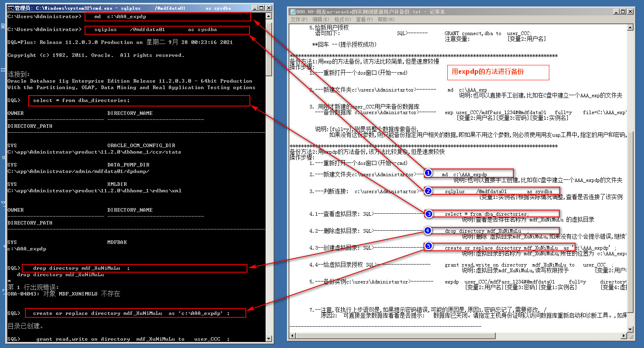Viewport: 644px width, 348px height.
Task: Click the Notepad document icon in title bar
Action: tap(293, 12)
